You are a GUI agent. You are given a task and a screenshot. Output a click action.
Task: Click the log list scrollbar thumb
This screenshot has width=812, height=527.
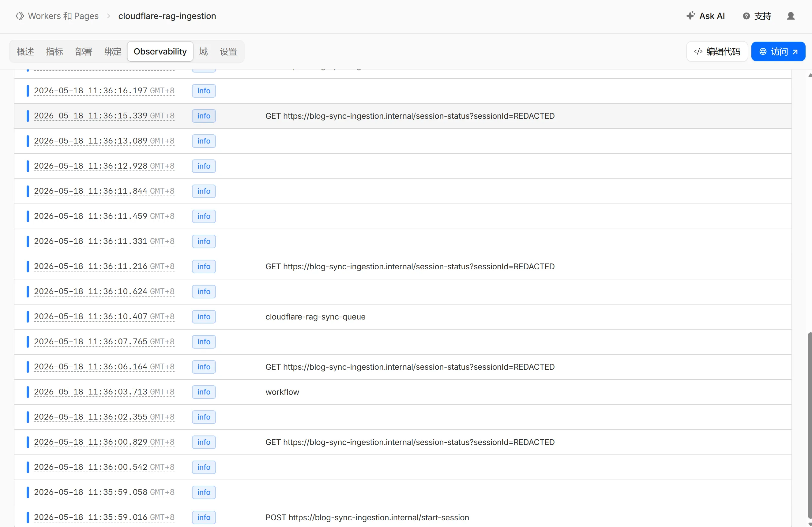pyautogui.click(x=810, y=425)
